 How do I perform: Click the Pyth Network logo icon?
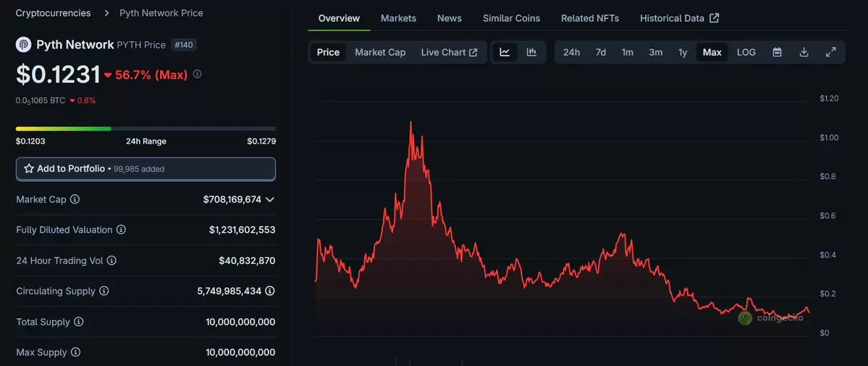[x=23, y=45]
